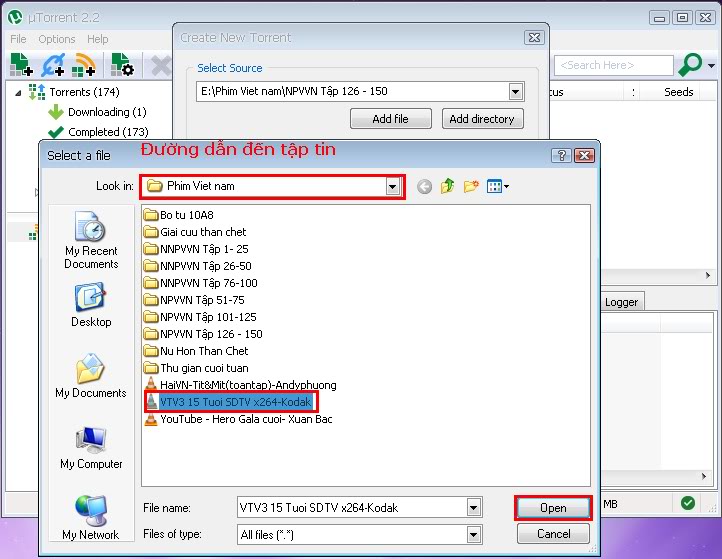Select the Giai cuu than chet folder
722x559 pixels.
[195, 232]
